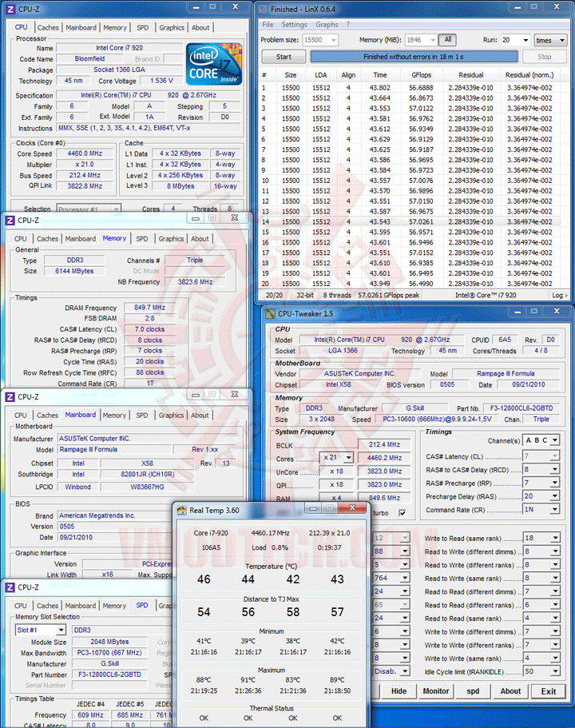The image size is (575, 728).
Task: Click the DRAM Frequency 849.7 MHz value
Action: click(x=149, y=308)
